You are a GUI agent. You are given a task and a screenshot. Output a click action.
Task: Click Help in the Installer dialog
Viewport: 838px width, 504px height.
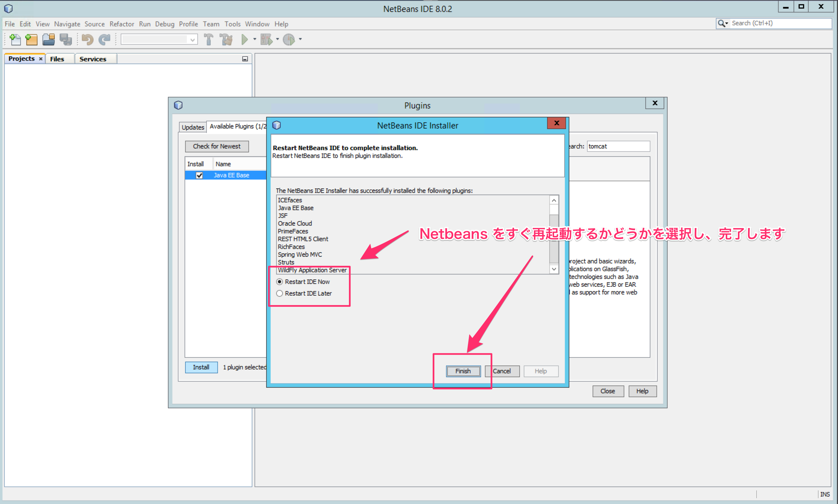coord(541,371)
